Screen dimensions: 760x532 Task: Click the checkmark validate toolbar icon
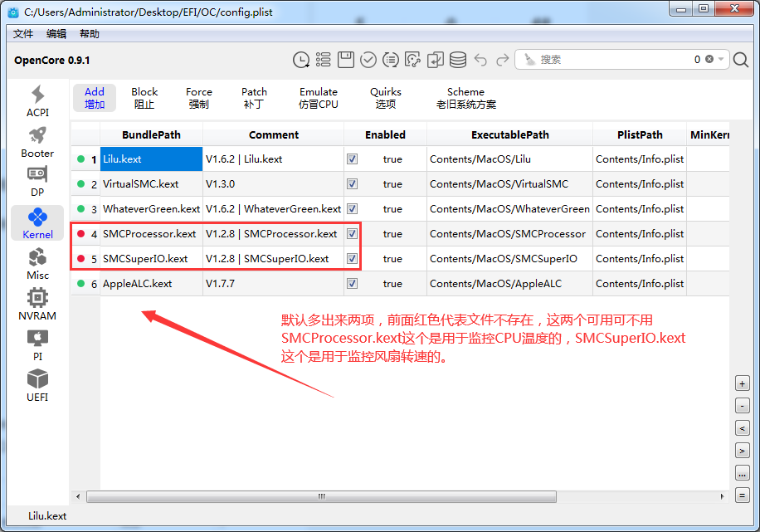[x=368, y=60]
